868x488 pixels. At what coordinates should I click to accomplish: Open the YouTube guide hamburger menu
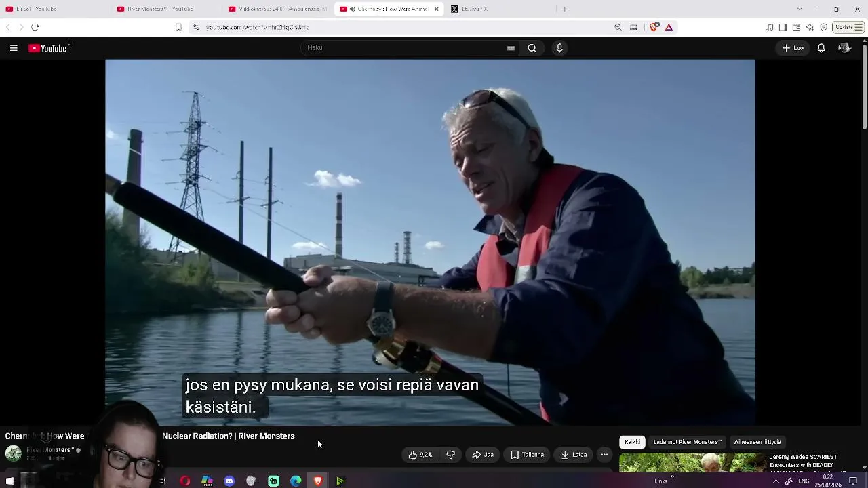coord(14,48)
